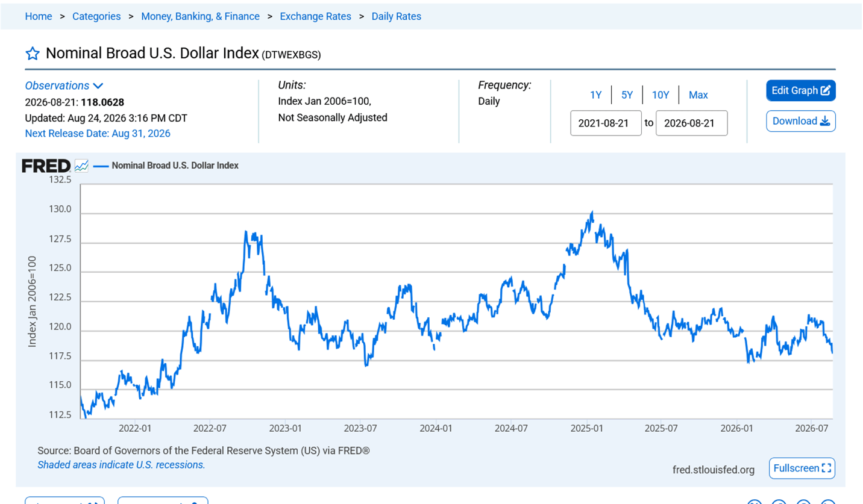The width and height of the screenshot is (863, 504).
Task: Click the 2023-01 x-axis label
Action: point(285,428)
